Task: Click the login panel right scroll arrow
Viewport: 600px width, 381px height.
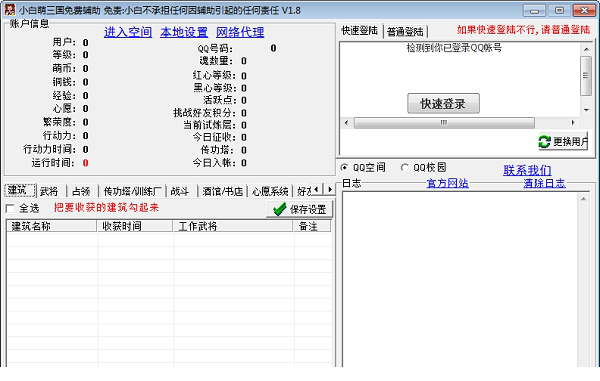Action: (x=573, y=123)
